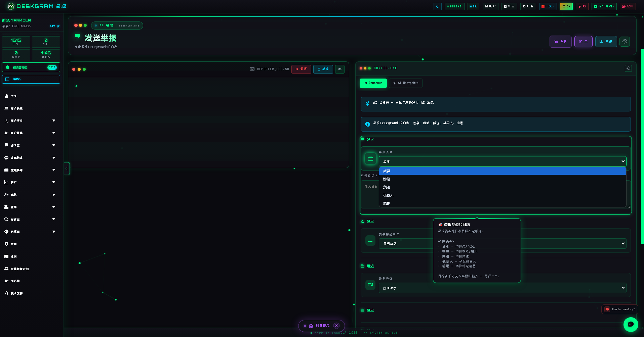Expand the sidebar section with the chat bubble icon

tap(30, 158)
